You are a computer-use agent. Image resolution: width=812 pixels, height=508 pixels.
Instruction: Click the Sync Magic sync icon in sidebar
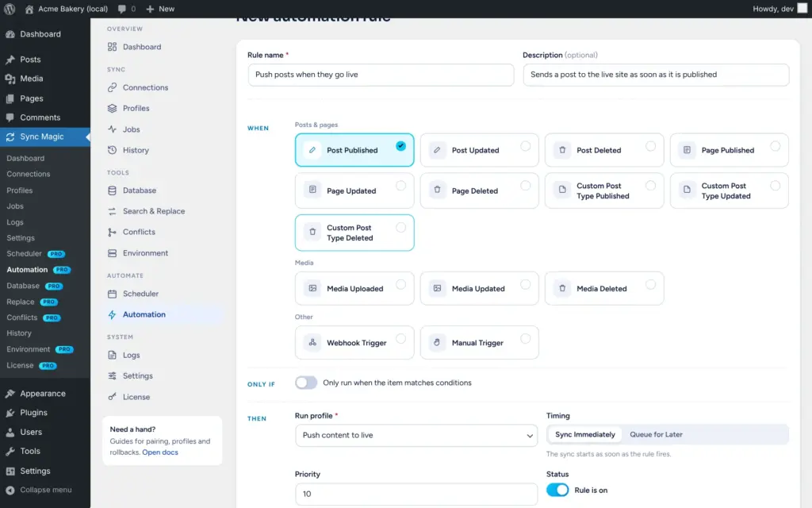coord(10,137)
